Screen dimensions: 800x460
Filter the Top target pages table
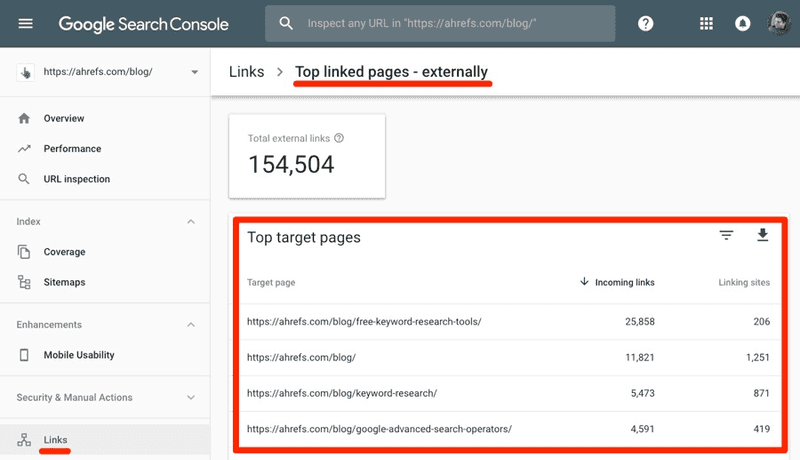click(726, 235)
